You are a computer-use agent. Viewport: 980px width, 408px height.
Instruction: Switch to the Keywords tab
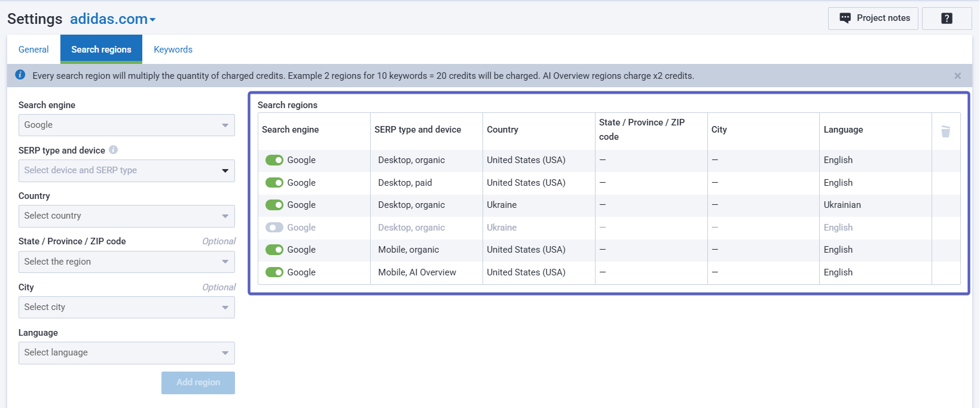tap(173, 50)
